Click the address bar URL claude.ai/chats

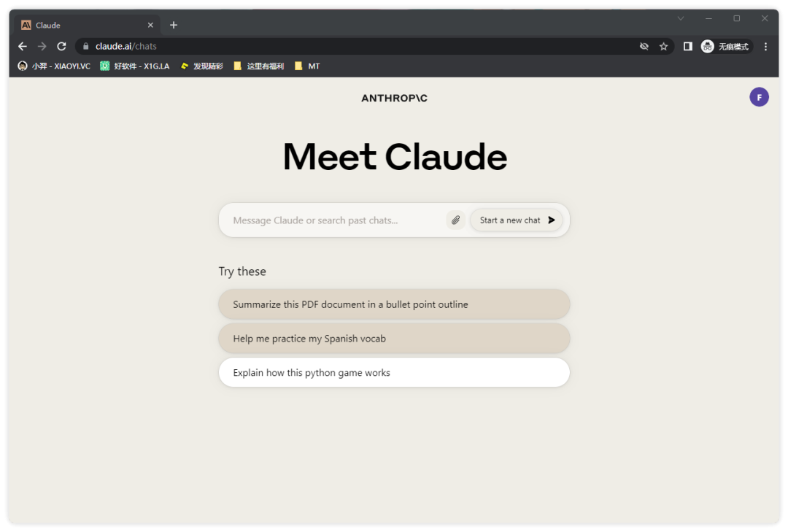[126, 46]
